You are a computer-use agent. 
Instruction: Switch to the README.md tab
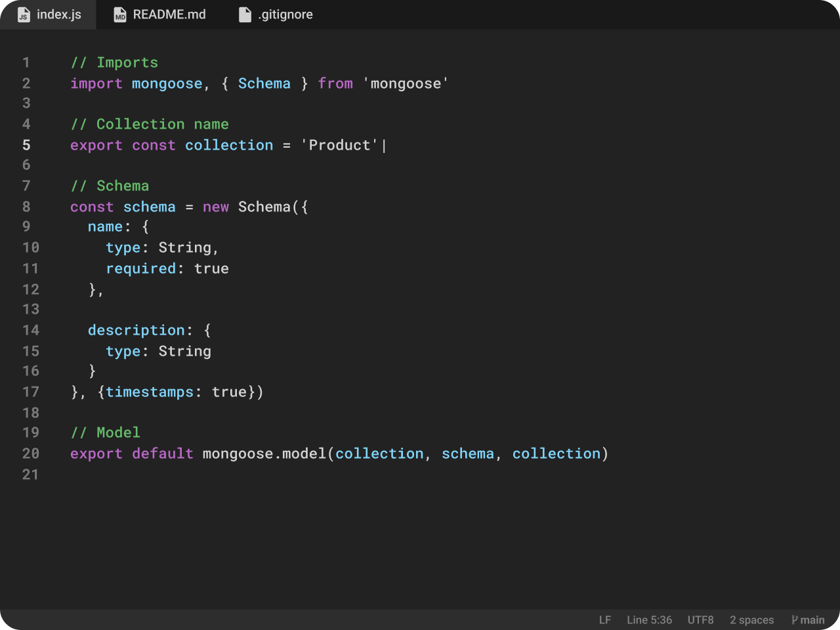[169, 14]
